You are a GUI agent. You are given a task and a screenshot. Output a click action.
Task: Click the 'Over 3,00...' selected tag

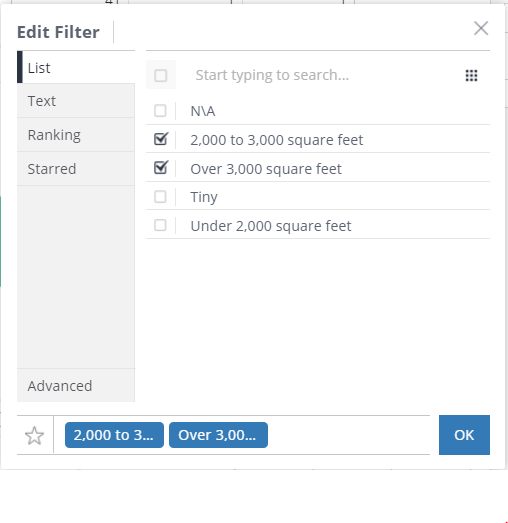tap(218, 435)
